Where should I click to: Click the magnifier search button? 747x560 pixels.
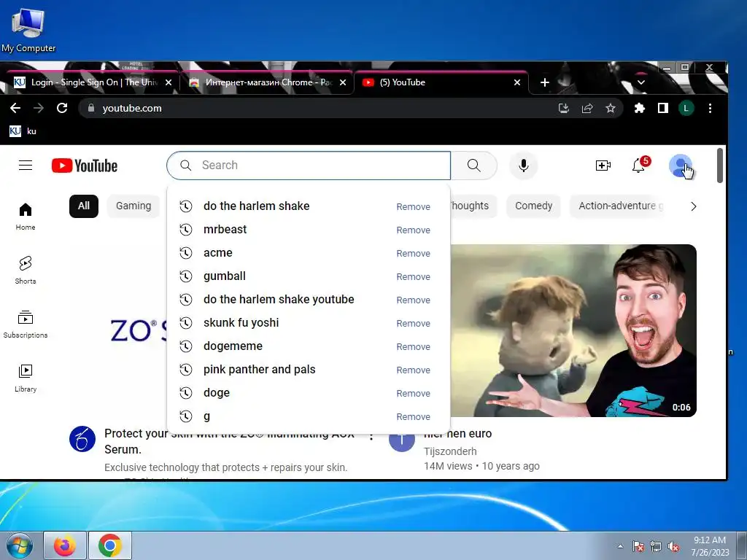[473, 166]
